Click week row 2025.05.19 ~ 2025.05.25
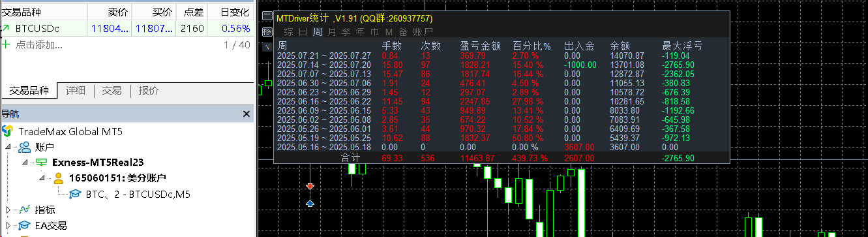Image resolution: width=868 pixels, height=237 pixels. point(324,138)
